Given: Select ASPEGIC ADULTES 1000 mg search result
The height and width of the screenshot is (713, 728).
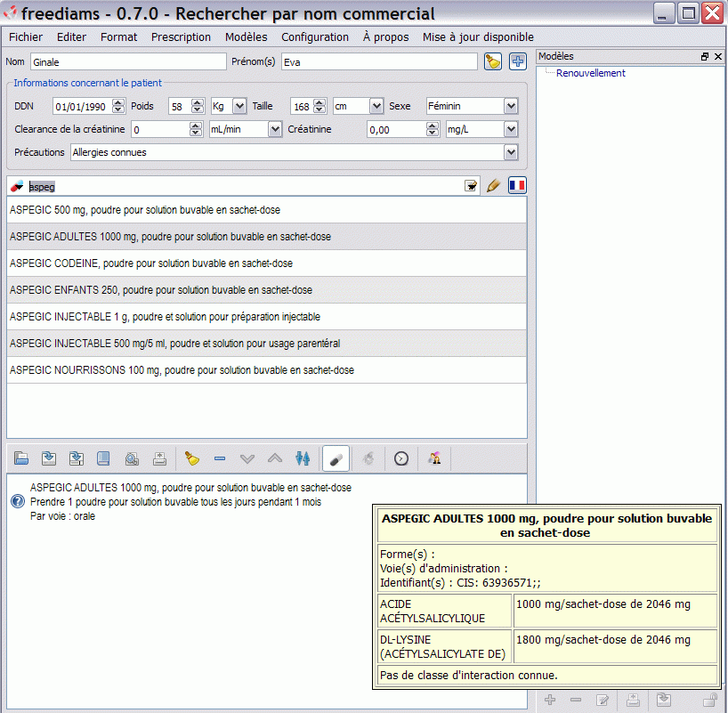Looking at the screenshot, I should 267,237.
